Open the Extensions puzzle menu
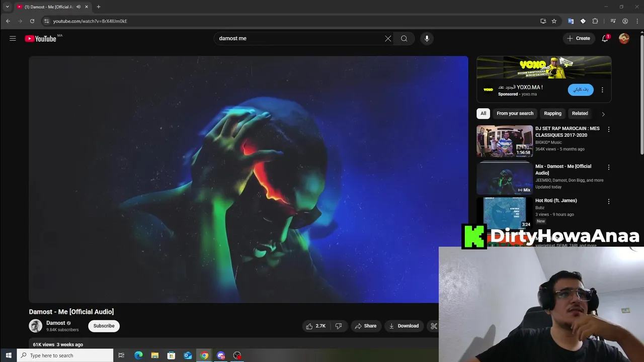This screenshot has width=644, height=362. click(595, 21)
